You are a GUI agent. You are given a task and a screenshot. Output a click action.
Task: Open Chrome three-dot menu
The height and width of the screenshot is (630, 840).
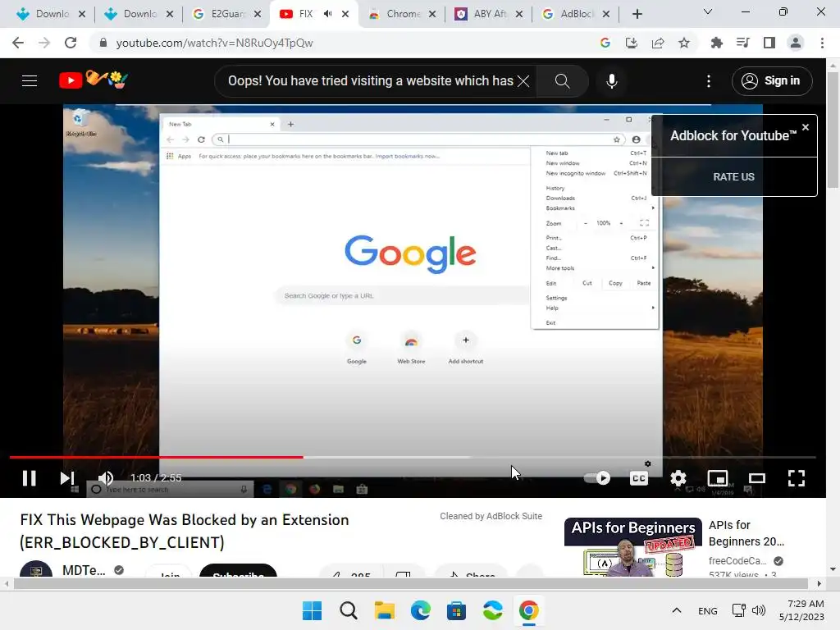click(x=822, y=43)
